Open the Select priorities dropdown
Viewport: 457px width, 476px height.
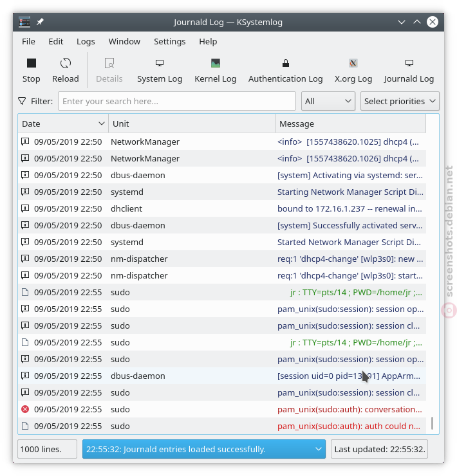coord(400,101)
